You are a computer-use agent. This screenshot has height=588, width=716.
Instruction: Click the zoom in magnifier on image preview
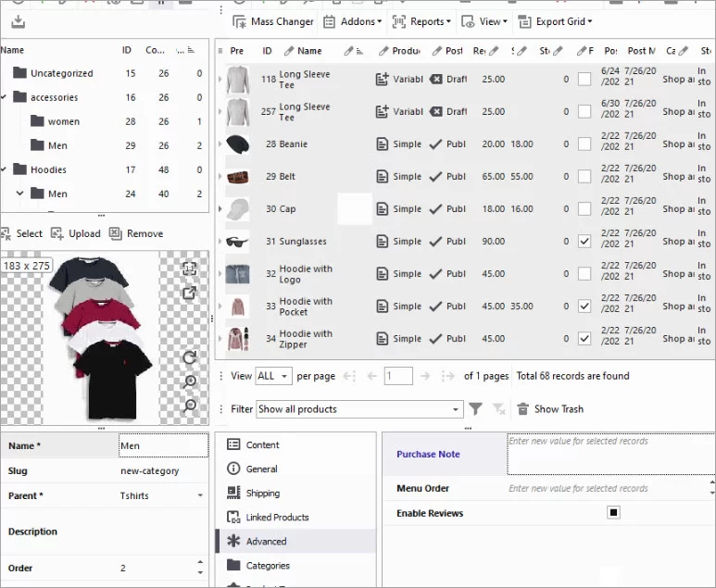pyautogui.click(x=190, y=382)
